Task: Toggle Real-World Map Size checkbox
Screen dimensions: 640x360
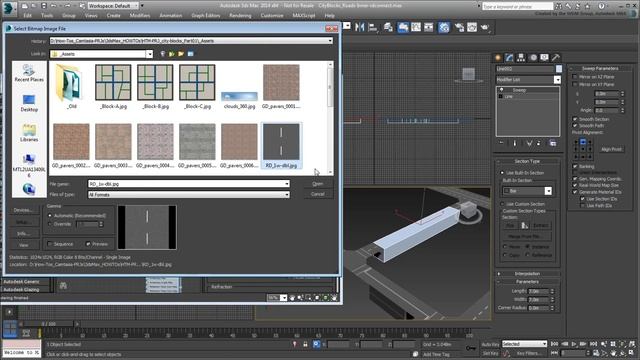Action: coord(575,185)
